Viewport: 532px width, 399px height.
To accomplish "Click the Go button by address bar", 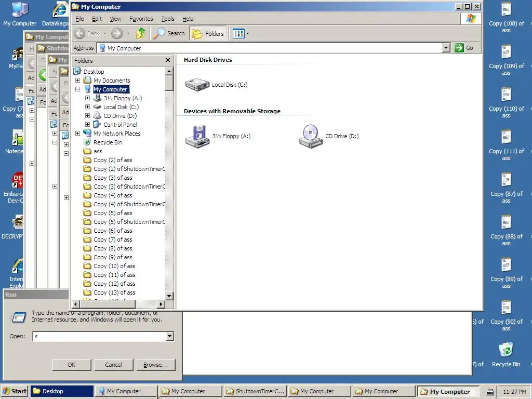I will pos(464,48).
